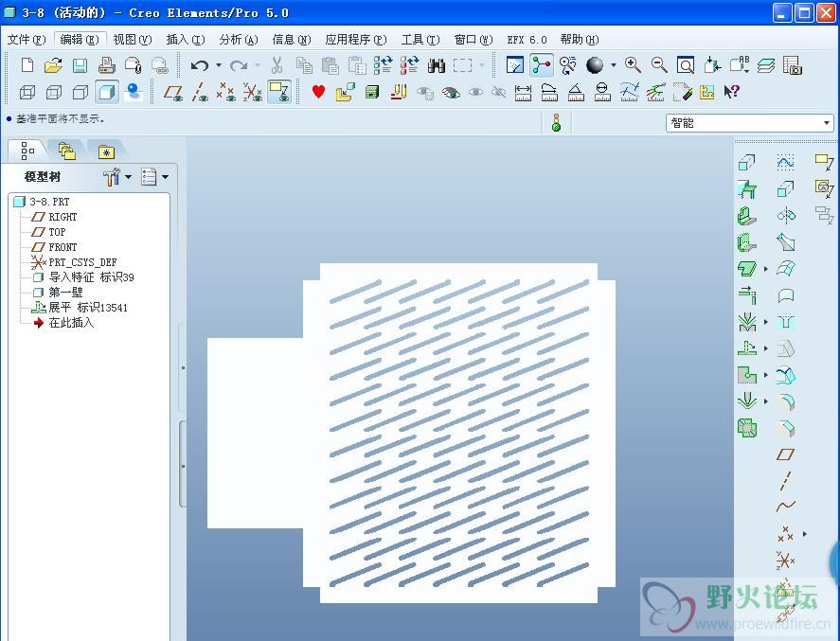This screenshot has width=840, height=641.
Task: Open the 插入 menu
Action: coord(186,40)
